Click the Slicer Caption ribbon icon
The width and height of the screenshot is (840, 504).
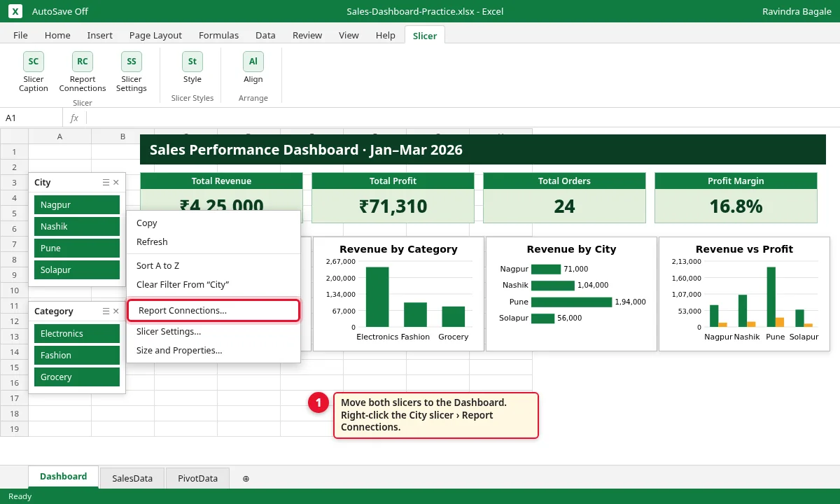point(34,62)
